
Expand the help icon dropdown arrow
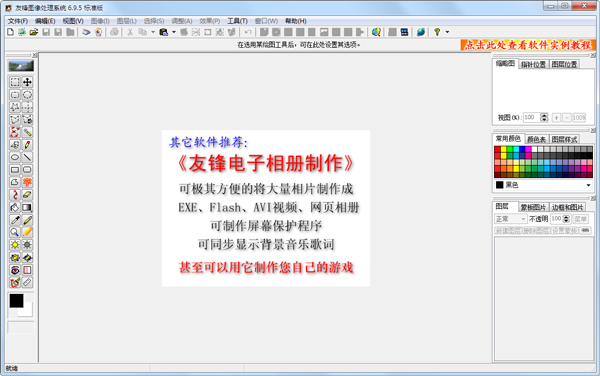click(447, 32)
